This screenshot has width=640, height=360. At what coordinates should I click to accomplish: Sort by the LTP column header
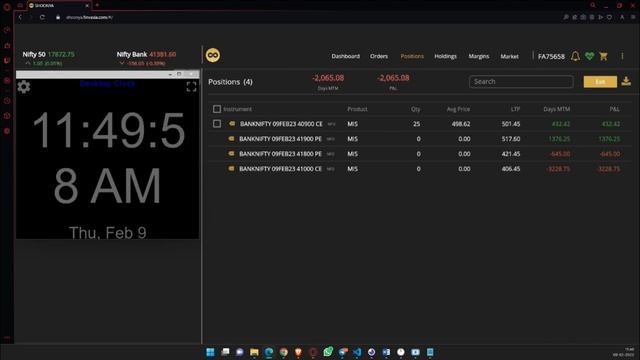(515, 109)
